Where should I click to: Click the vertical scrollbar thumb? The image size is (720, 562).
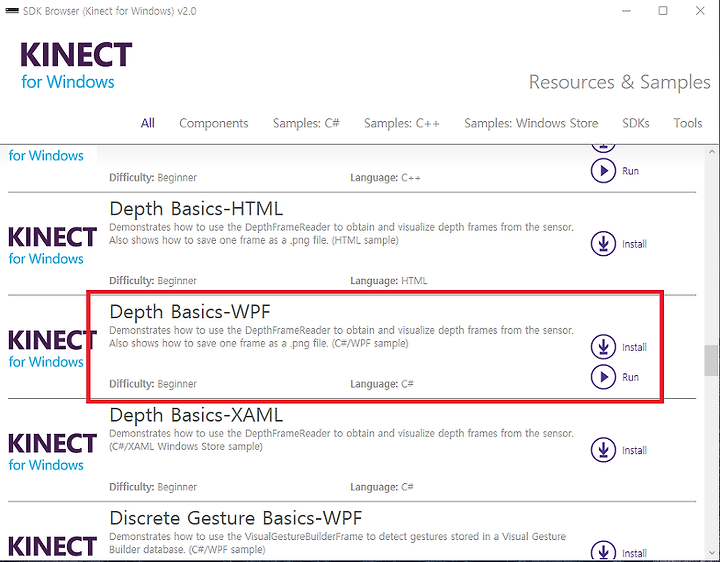(x=711, y=360)
